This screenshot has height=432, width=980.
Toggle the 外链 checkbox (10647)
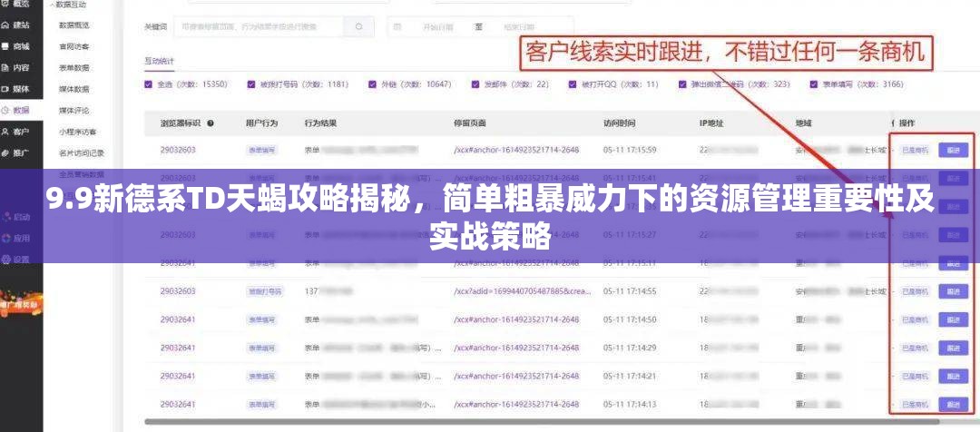click(x=372, y=83)
